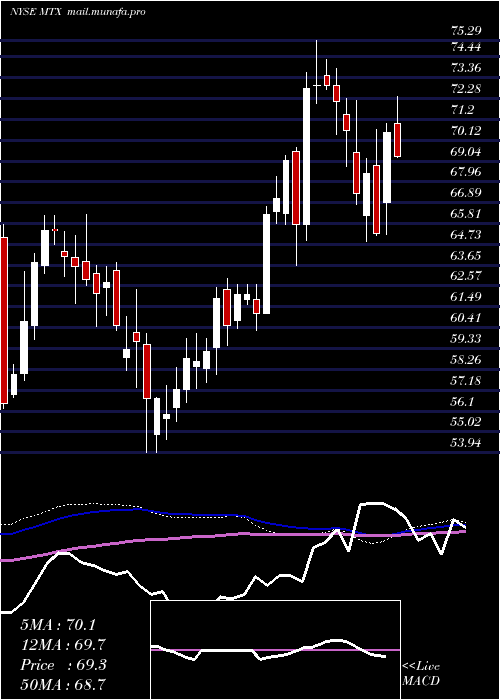Click the 56.1 price axis label
500x700 pixels.
(462, 402)
